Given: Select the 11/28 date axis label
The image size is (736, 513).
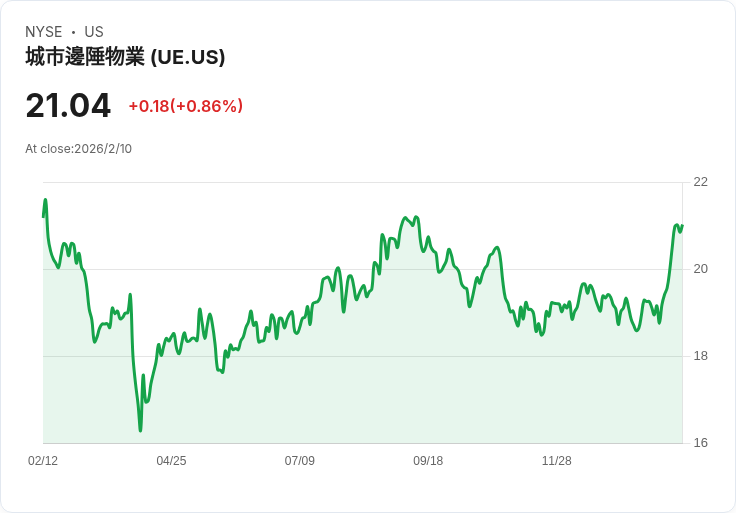Looking at the screenshot, I should click(x=556, y=461).
